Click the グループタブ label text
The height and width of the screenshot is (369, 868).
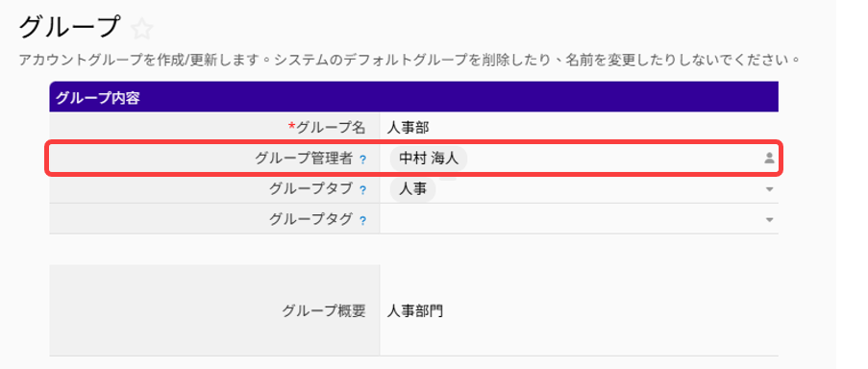pos(310,189)
